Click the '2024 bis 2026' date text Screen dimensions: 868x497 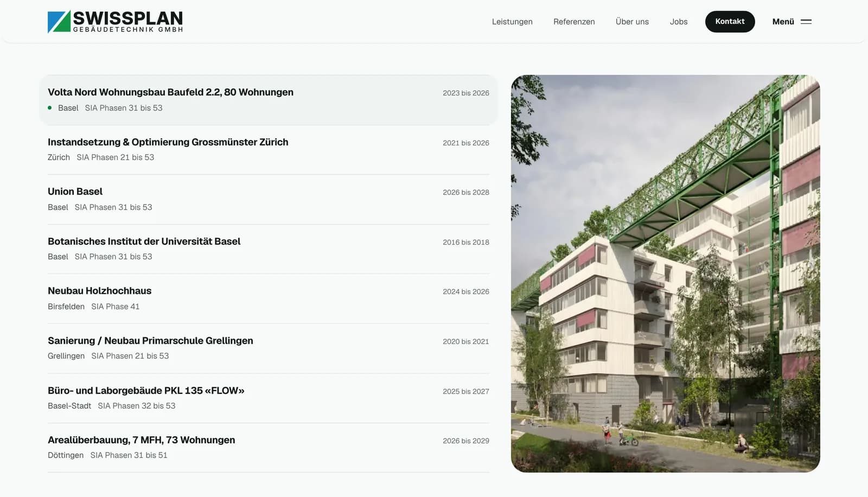pos(466,292)
